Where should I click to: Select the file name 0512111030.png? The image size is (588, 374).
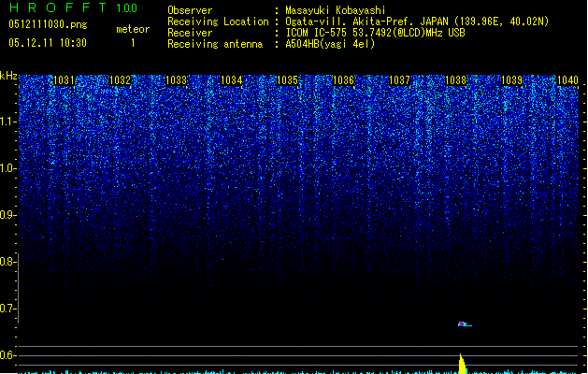(48, 24)
